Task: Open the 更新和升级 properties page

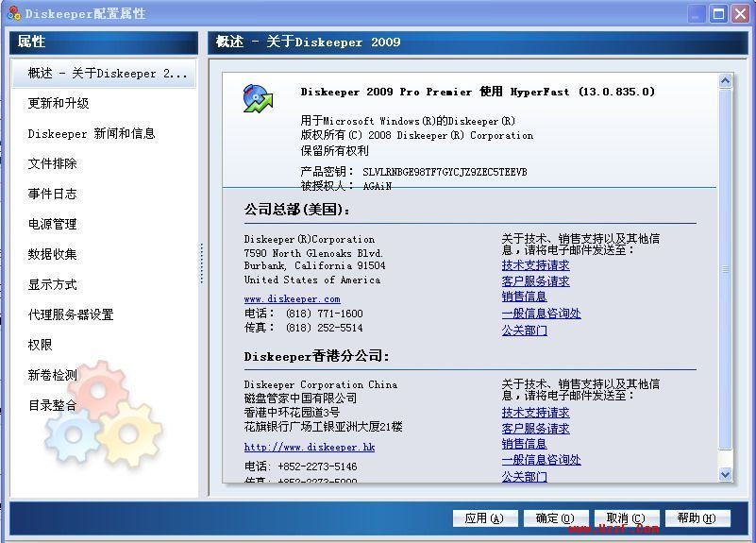Action: [x=59, y=103]
